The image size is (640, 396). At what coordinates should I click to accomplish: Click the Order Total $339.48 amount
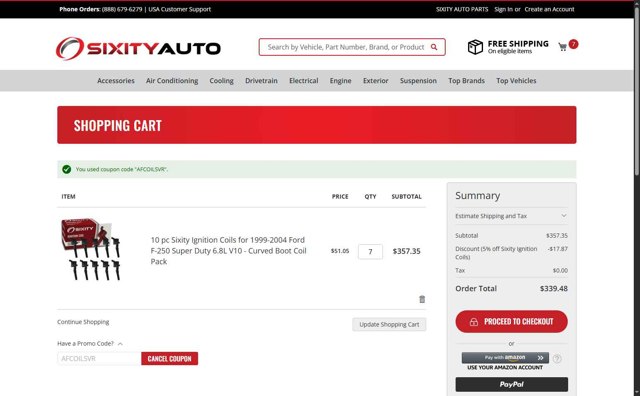pos(553,289)
